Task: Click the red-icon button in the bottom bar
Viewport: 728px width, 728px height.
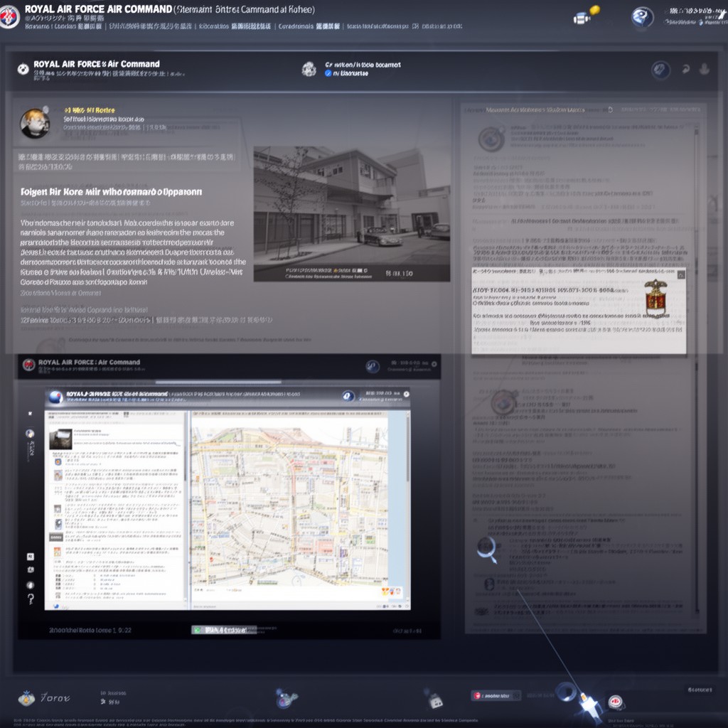Action: coord(496,695)
